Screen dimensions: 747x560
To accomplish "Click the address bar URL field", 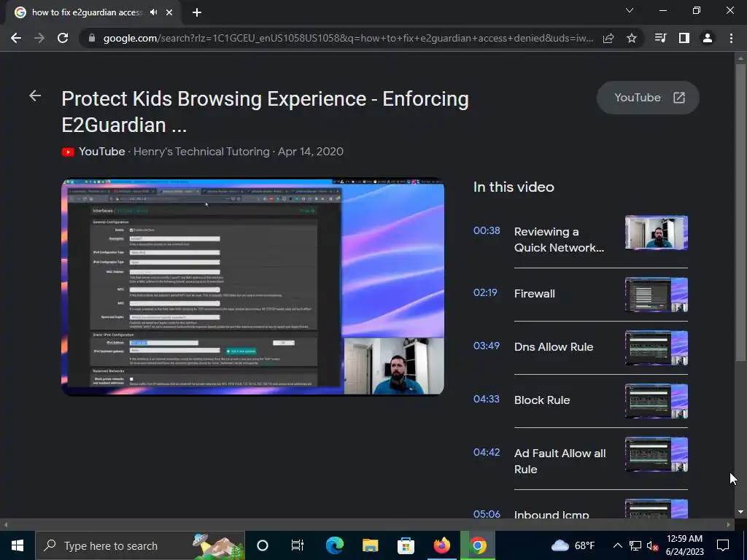I will click(x=348, y=38).
